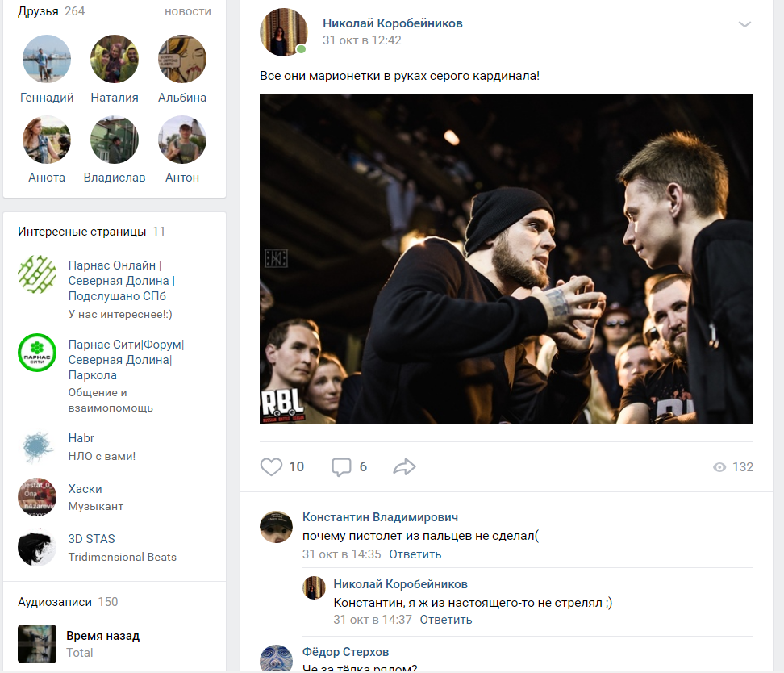The width and height of the screenshot is (784, 673).
Task: Click the новости link in friends block
Action: click(x=187, y=11)
